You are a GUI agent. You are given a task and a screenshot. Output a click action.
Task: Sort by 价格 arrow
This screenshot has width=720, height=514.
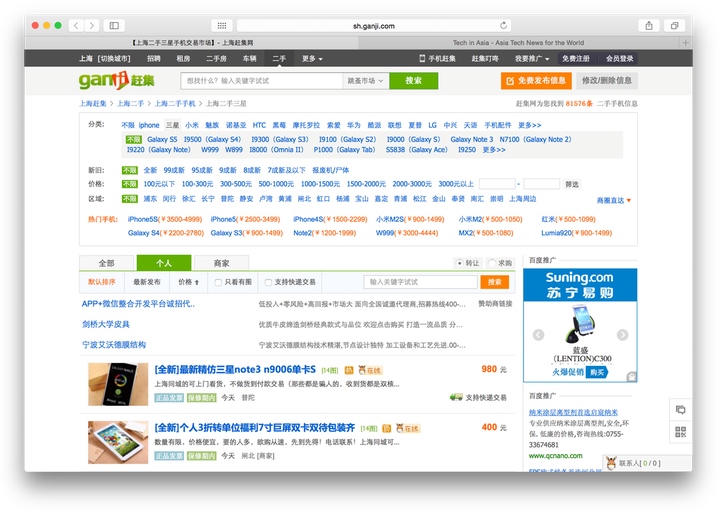point(189,282)
